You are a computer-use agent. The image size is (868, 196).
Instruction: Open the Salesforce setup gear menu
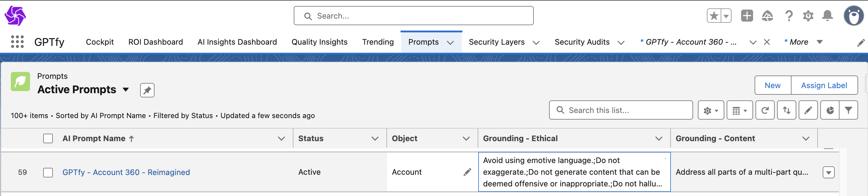coord(808,16)
